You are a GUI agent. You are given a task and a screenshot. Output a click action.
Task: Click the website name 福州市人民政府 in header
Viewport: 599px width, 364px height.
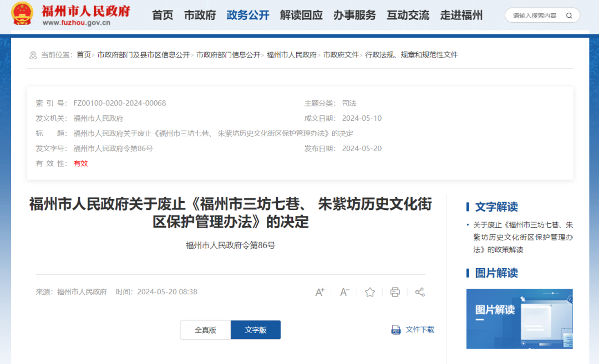coord(85,11)
